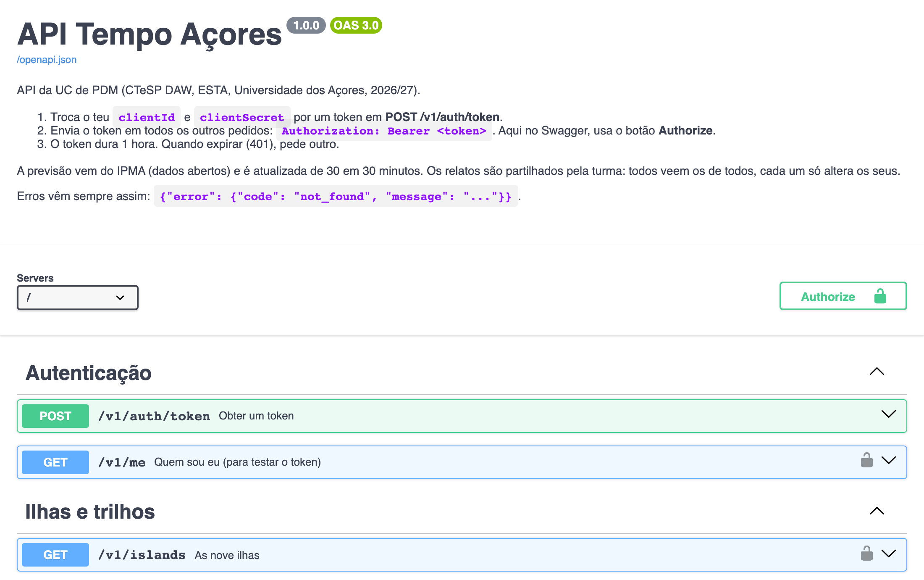Open the Servers dropdown
Screen dimensions: 924x580
(78, 298)
